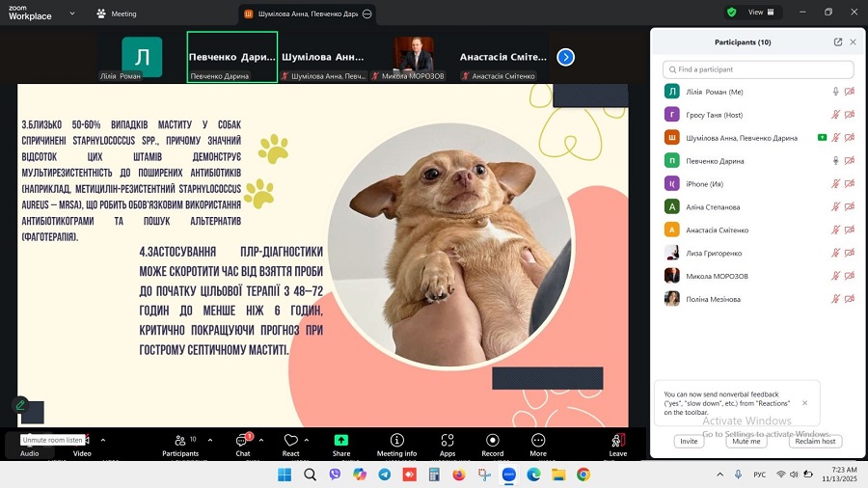Click the Mute me button
Image resolution: width=868 pixels, height=488 pixels.
(x=746, y=441)
